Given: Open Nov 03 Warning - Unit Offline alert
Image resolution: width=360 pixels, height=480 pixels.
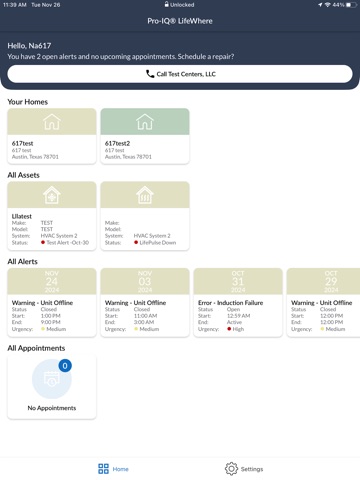Looking at the screenshot, I should pos(145,303).
